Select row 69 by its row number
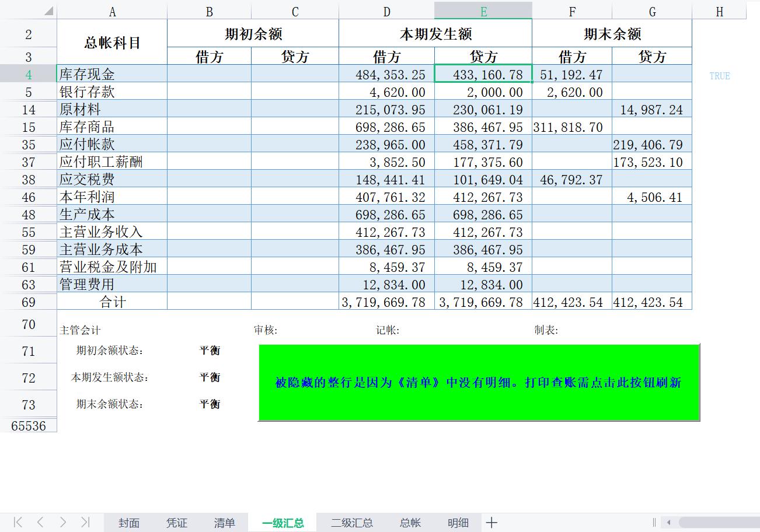This screenshot has width=760, height=532. coord(29,302)
